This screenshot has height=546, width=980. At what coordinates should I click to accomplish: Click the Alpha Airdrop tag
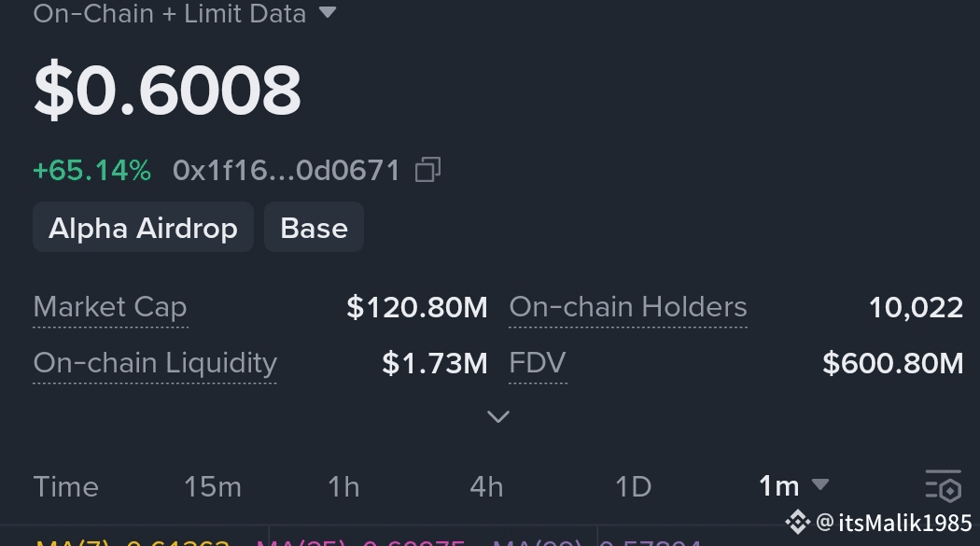pos(143,227)
